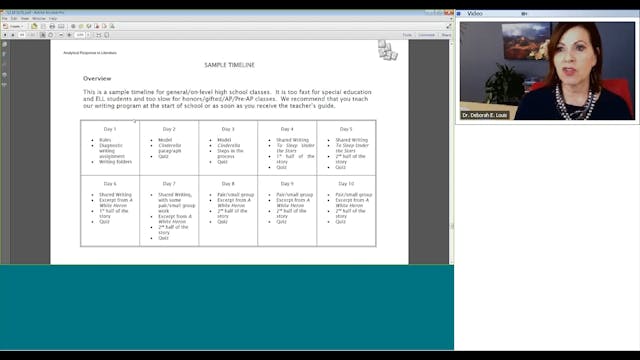The height and width of the screenshot is (360, 640).
Task: Zoom out with the minus icon
Action: [61, 35]
